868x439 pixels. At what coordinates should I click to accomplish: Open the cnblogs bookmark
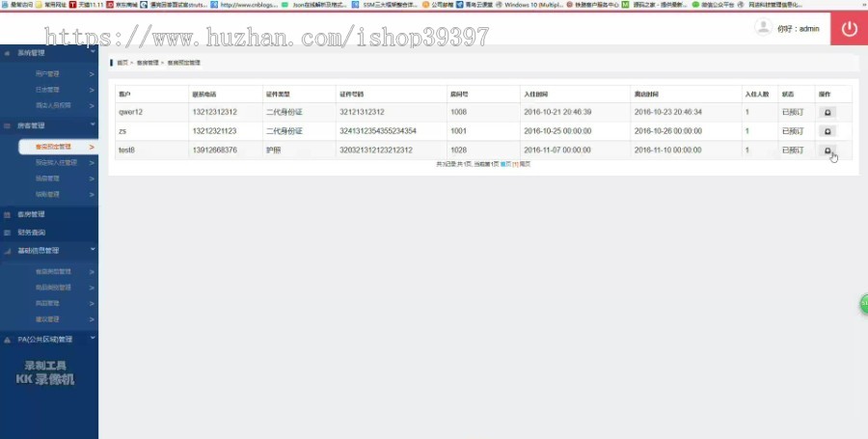[244, 5]
